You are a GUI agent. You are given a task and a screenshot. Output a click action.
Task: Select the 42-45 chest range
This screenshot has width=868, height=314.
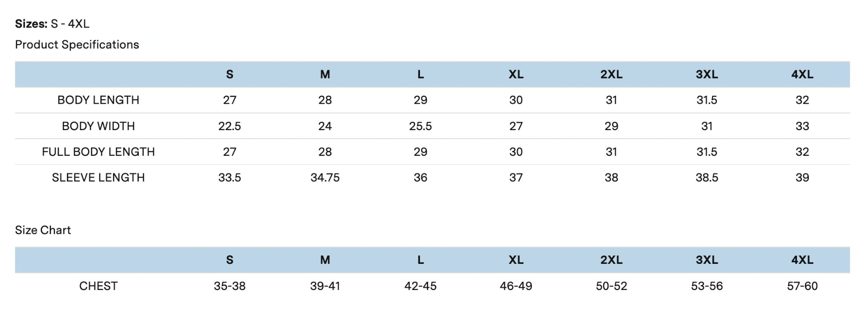tap(420, 286)
